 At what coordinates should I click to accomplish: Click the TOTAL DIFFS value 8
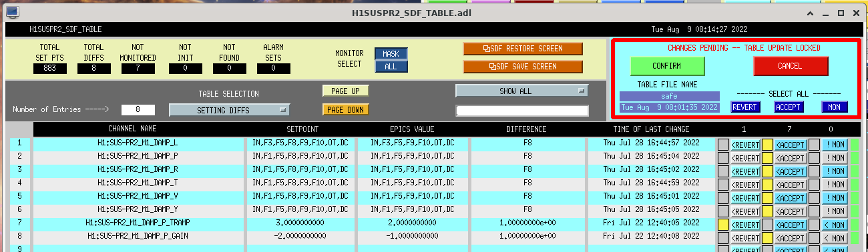[94, 68]
